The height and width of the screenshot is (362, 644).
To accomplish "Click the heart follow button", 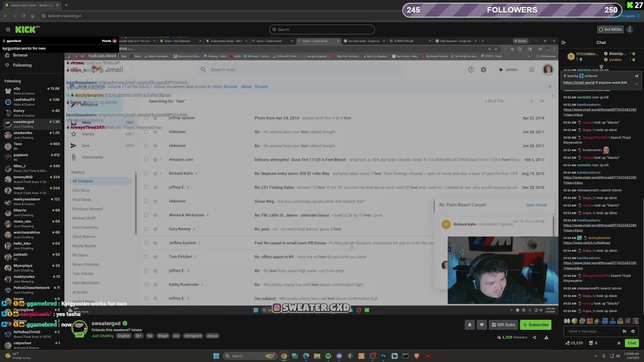I will point(481,325).
